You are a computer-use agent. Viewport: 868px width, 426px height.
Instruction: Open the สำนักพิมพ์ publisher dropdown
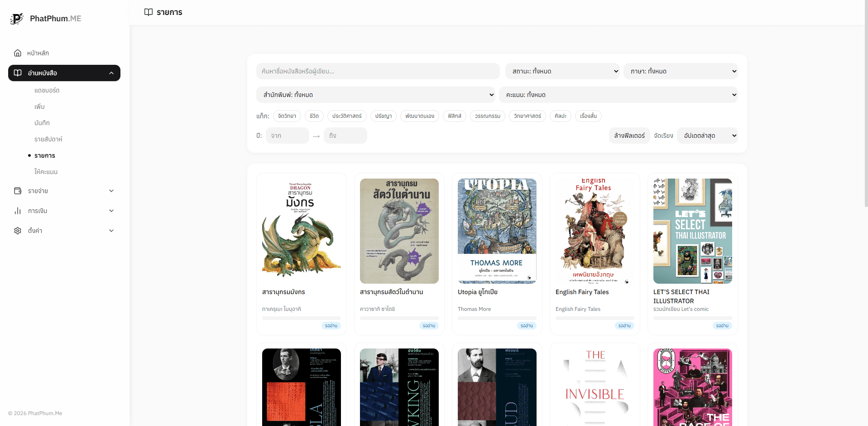(x=375, y=95)
